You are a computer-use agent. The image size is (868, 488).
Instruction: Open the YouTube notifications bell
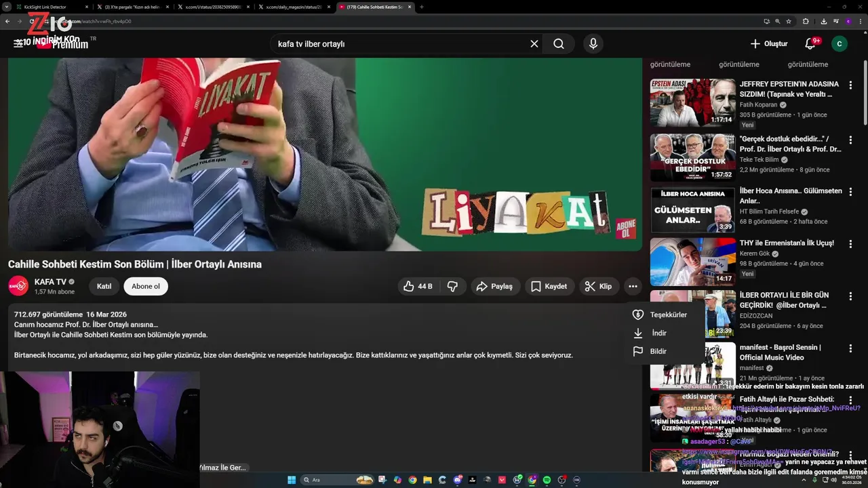pyautogui.click(x=810, y=43)
